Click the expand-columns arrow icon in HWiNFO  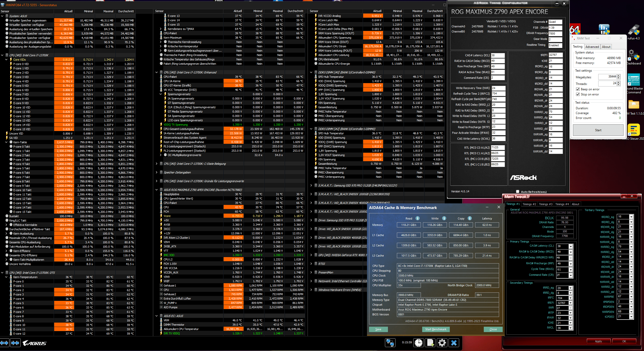tap(4, 343)
